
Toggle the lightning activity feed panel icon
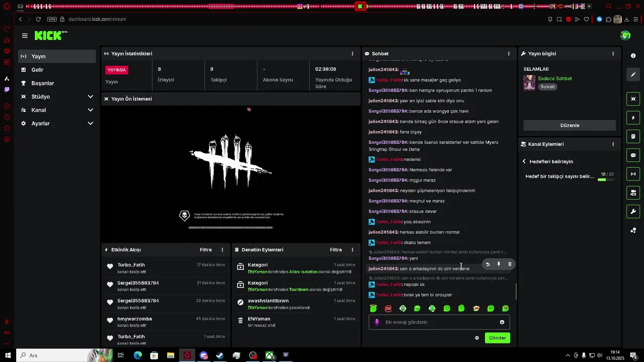pyautogui.click(x=633, y=118)
